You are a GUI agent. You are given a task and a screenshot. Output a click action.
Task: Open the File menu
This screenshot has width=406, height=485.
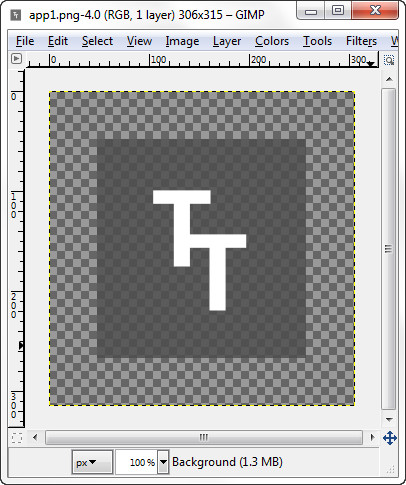click(x=25, y=41)
